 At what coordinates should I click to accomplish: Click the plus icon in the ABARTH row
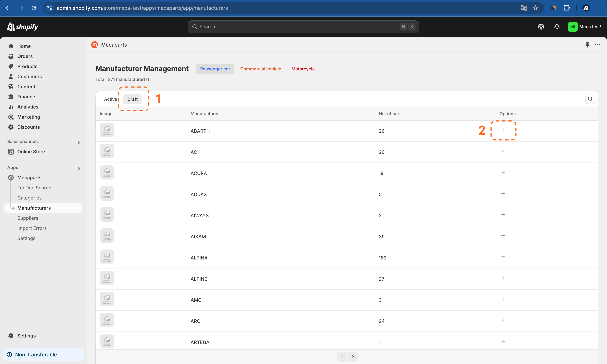click(503, 130)
